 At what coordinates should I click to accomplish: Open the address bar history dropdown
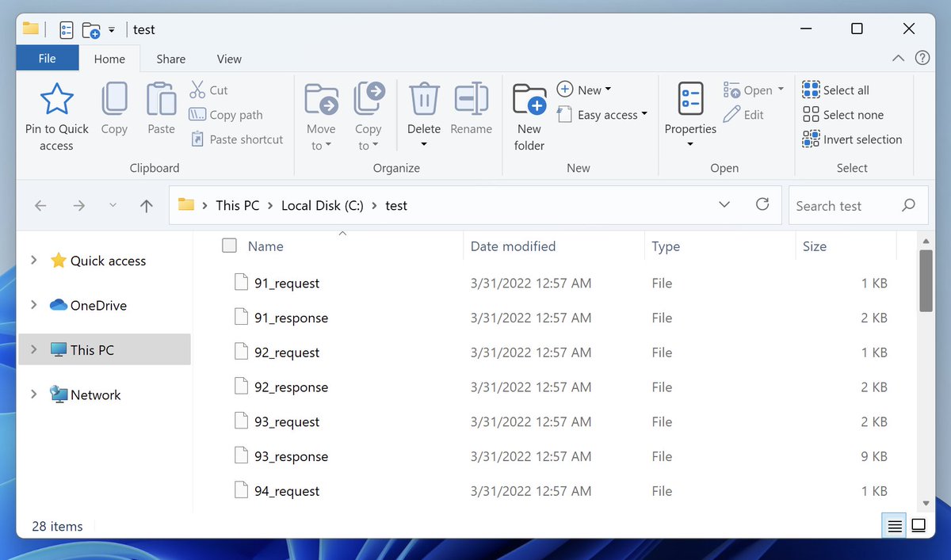click(x=724, y=204)
